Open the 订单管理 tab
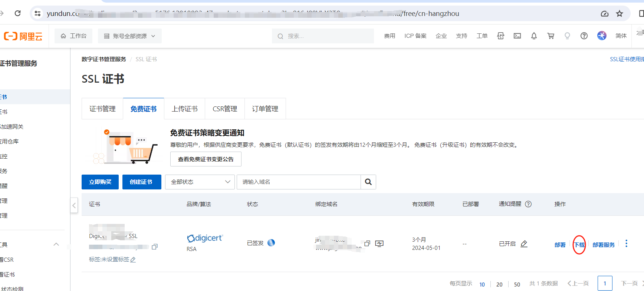The height and width of the screenshot is (291, 644). point(265,109)
